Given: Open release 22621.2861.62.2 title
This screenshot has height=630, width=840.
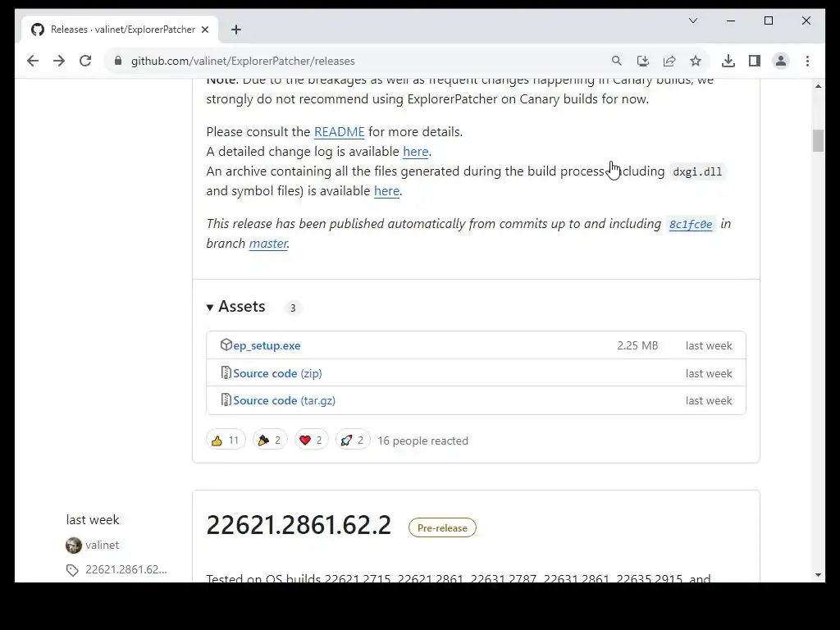Looking at the screenshot, I should [x=299, y=525].
